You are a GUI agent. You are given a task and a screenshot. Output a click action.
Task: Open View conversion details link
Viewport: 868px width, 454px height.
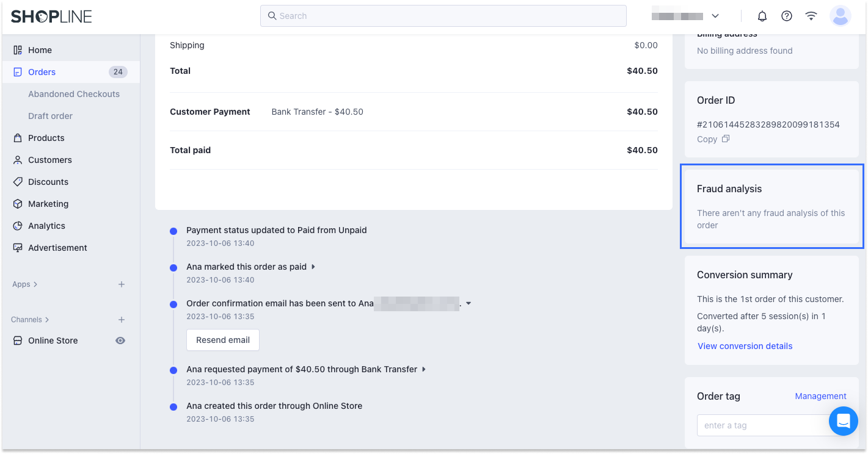point(745,346)
